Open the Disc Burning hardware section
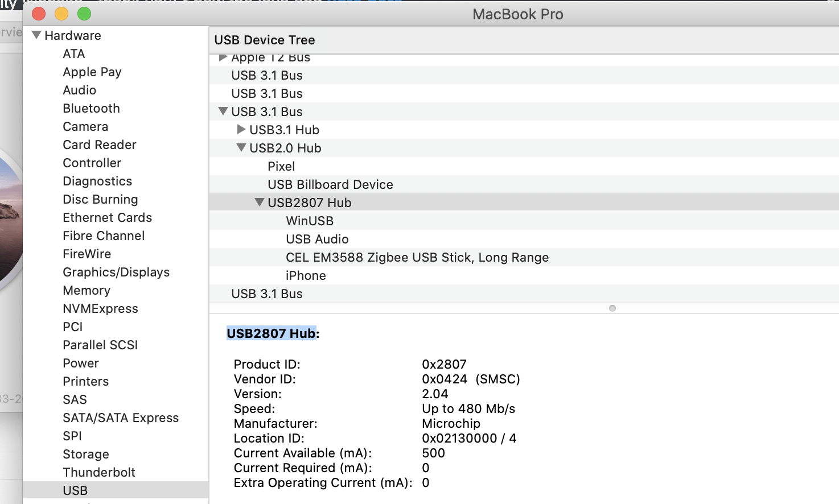This screenshot has height=504, width=839. pos(100,199)
